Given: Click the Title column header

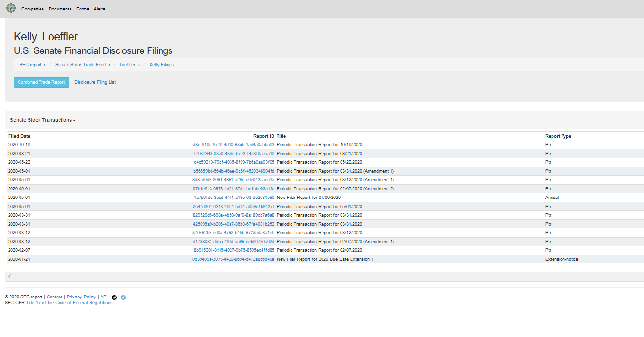Looking at the screenshot, I should (x=281, y=136).
